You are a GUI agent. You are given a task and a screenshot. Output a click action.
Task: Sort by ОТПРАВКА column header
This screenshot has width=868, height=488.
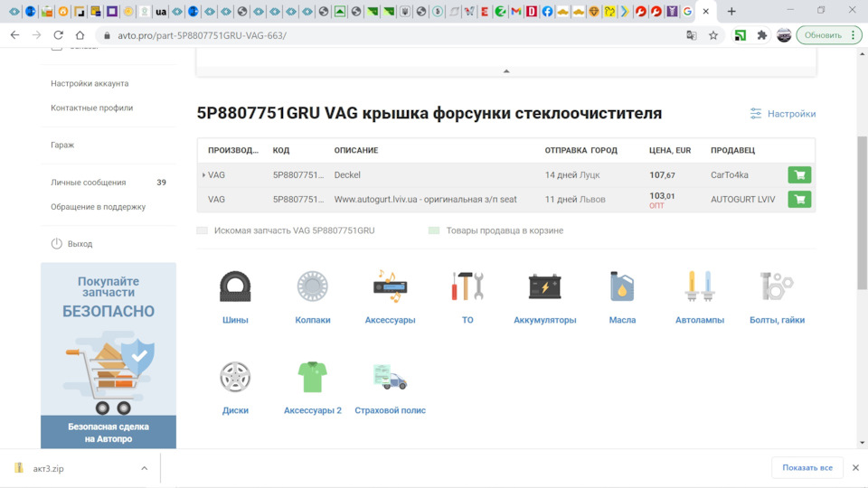click(566, 151)
